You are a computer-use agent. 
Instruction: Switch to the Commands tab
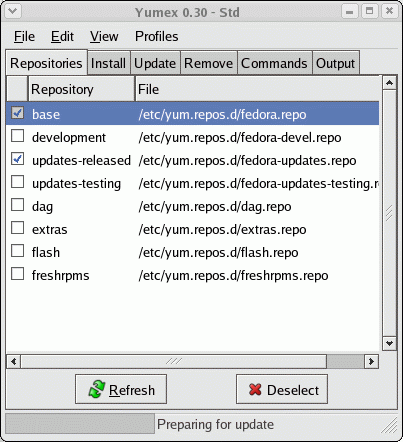coord(274,63)
